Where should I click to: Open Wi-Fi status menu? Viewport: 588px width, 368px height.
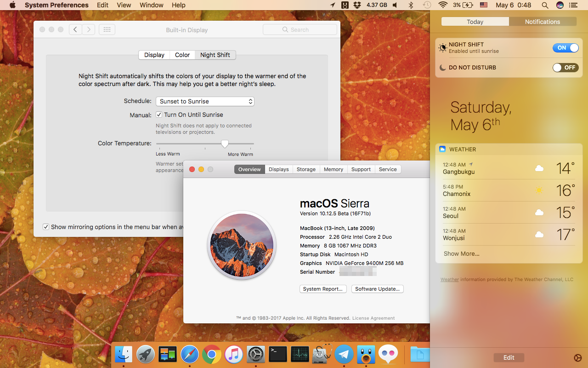(443, 5)
